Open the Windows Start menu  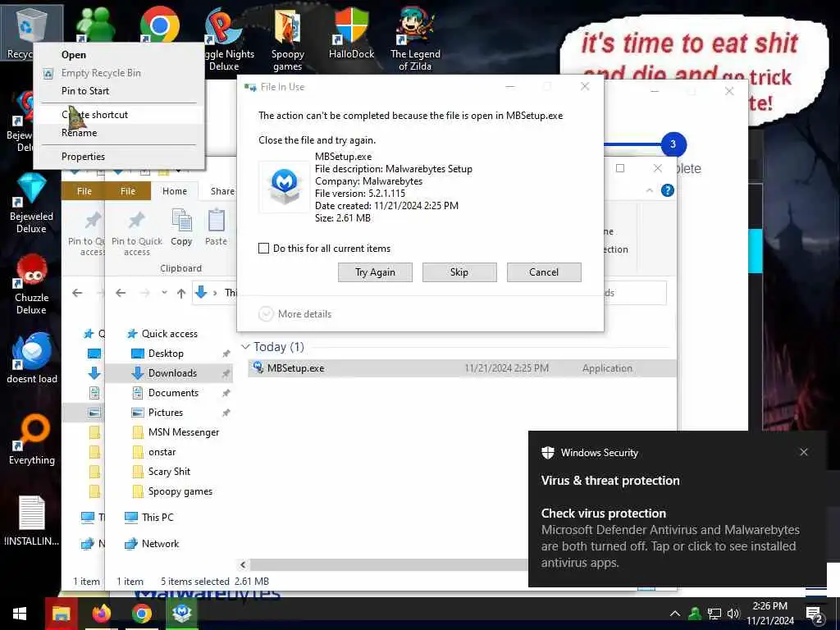[20, 614]
